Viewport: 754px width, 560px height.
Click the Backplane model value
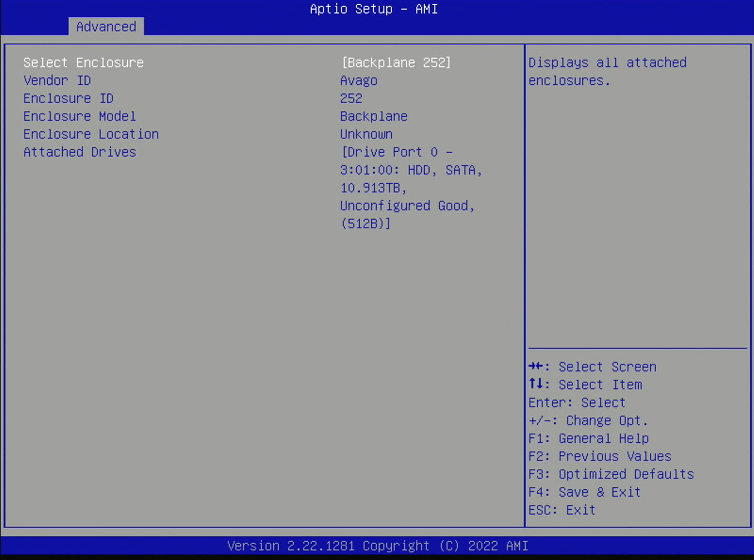pos(374,116)
